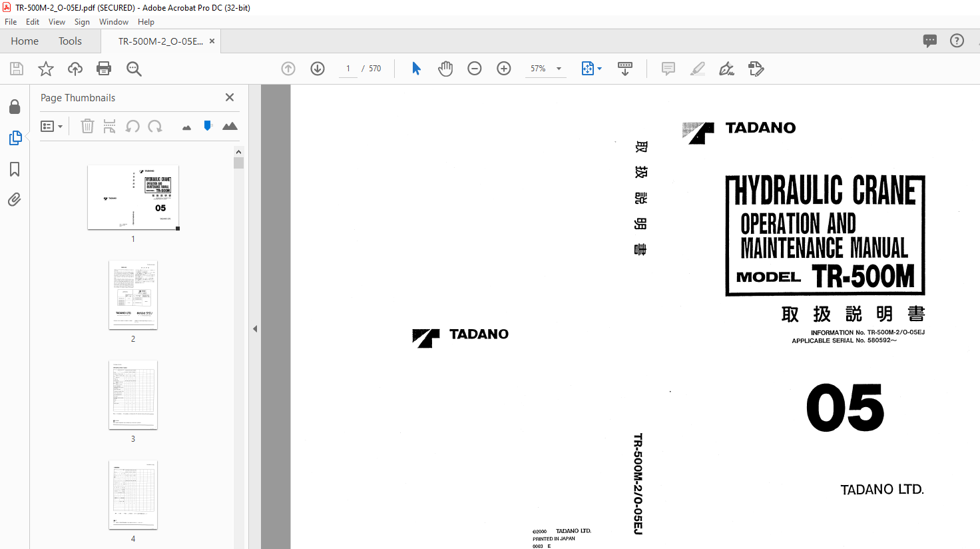Viewport: 980px width, 549px height.
Task: Go to the next page arrow
Action: click(x=318, y=69)
